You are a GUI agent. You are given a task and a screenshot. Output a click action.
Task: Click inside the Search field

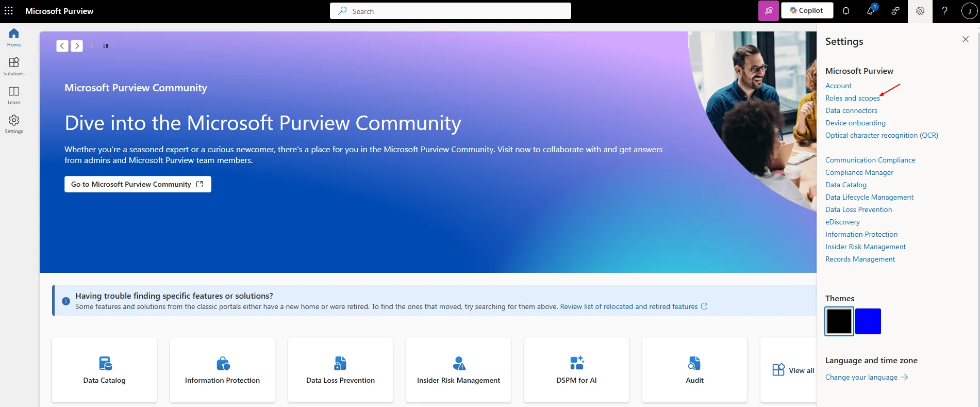[x=451, y=11]
